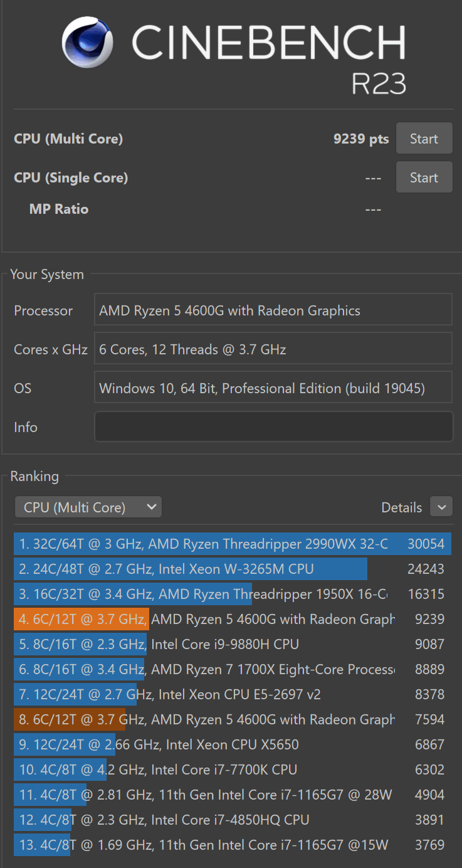This screenshot has width=462, height=868.
Task: Expand the Details chevron dropdown
Action: pos(441,507)
